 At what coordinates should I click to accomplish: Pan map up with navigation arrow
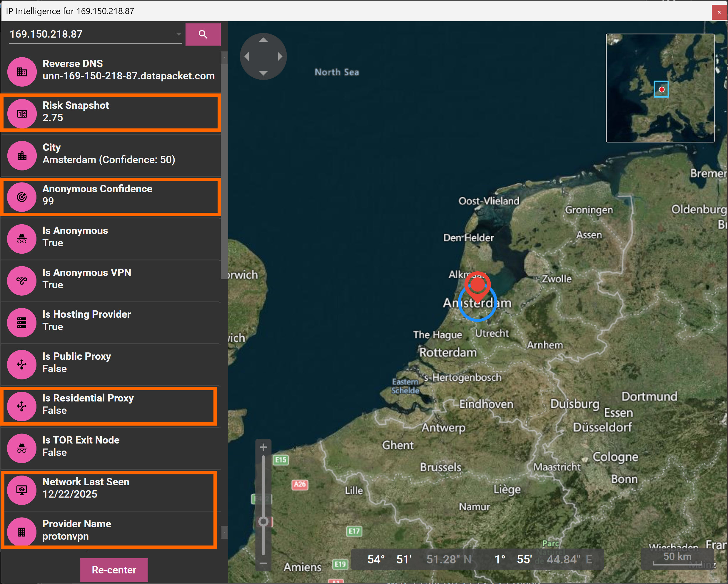(x=263, y=40)
